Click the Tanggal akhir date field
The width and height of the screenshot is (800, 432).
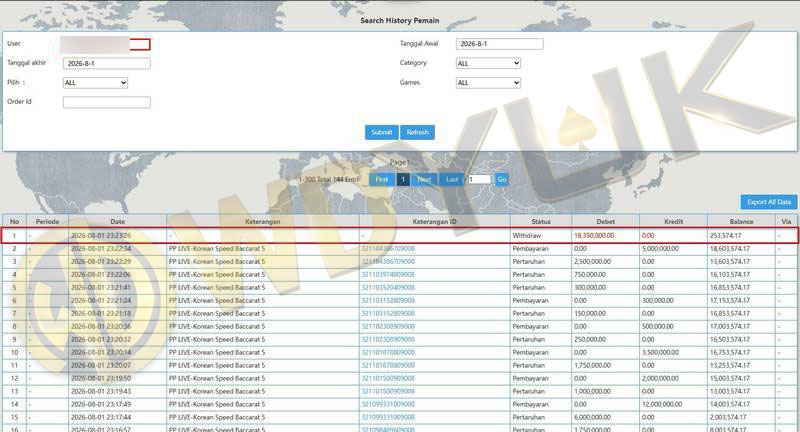107,63
